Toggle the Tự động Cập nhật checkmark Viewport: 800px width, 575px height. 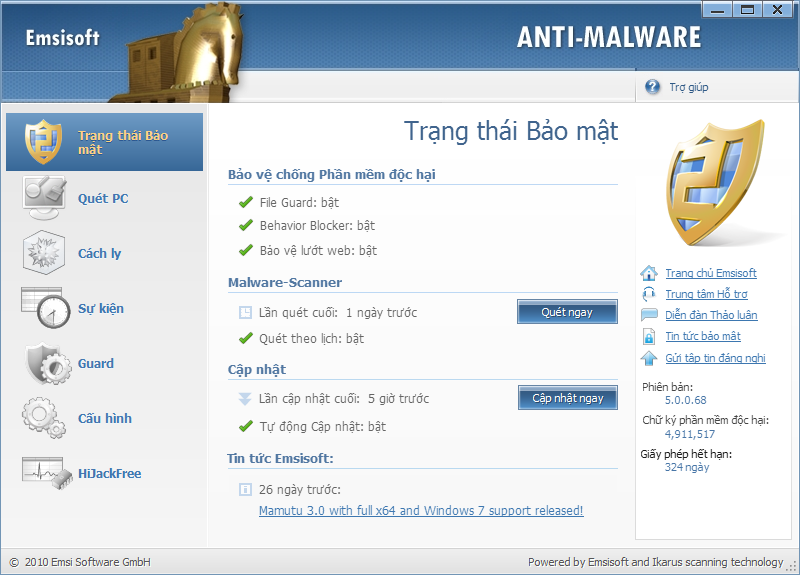[246, 426]
